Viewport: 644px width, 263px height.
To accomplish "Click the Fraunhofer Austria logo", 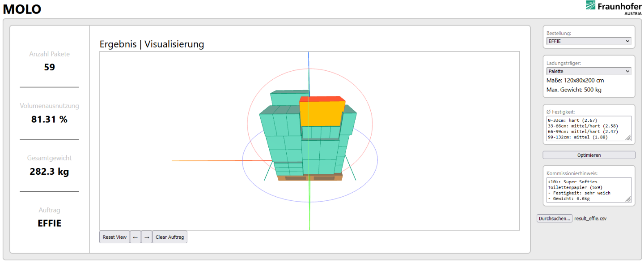I will 614,8.
